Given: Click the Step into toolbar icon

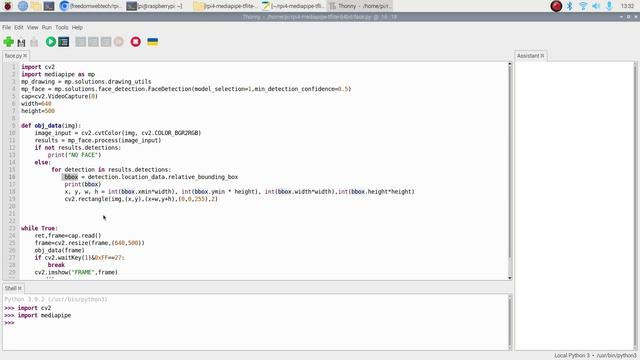Looking at the screenshot, I should pyautogui.click(x=93, y=42).
